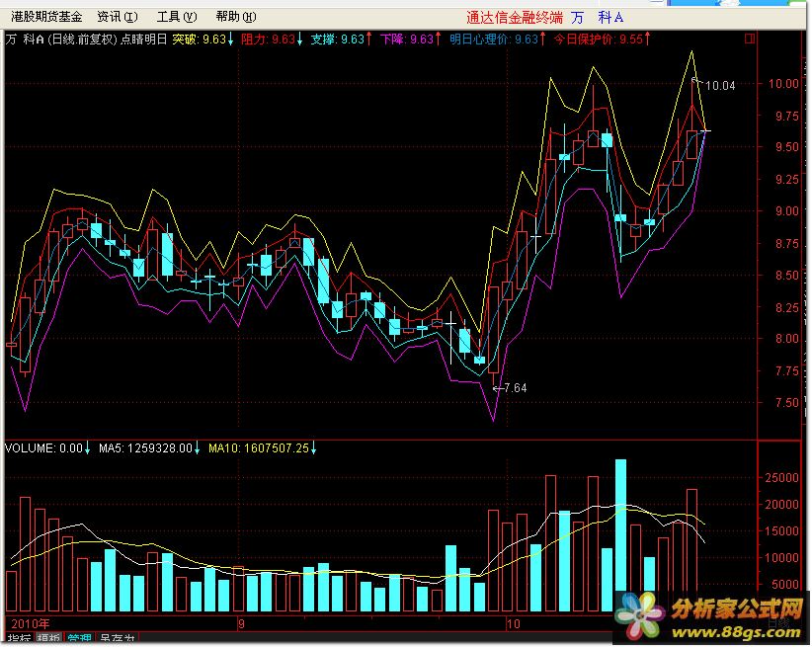Open the 工具(V) menu
The image size is (812, 647).
[x=177, y=17]
